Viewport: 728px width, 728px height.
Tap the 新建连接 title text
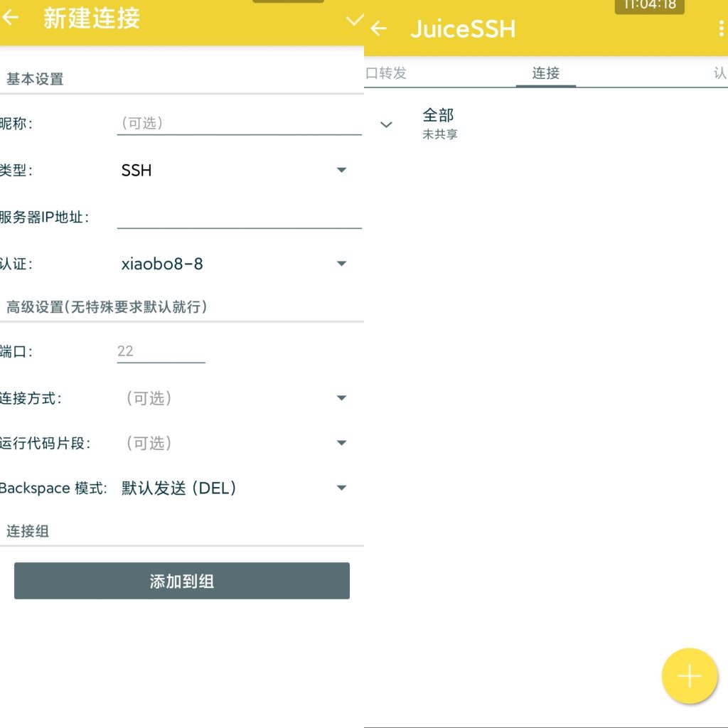pyautogui.click(x=92, y=18)
